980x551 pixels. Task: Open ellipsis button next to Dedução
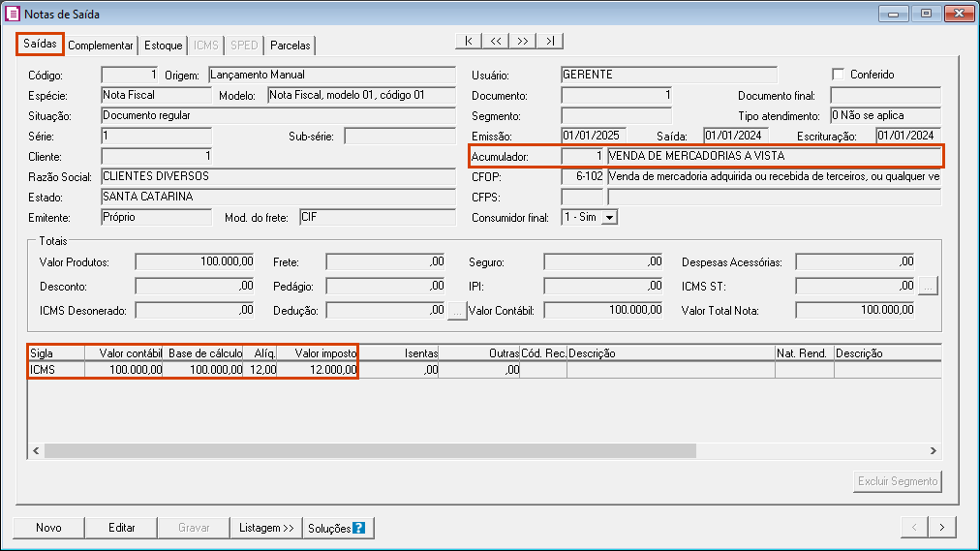[x=457, y=310]
